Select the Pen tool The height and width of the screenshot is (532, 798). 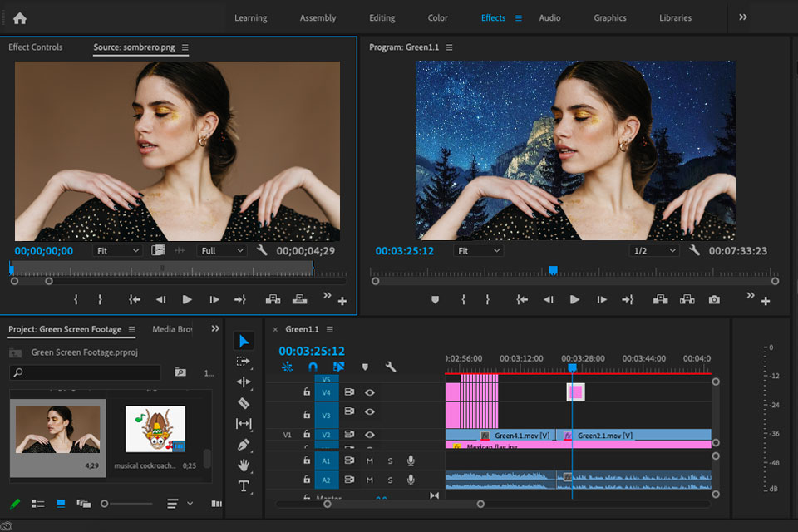click(244, 445)
